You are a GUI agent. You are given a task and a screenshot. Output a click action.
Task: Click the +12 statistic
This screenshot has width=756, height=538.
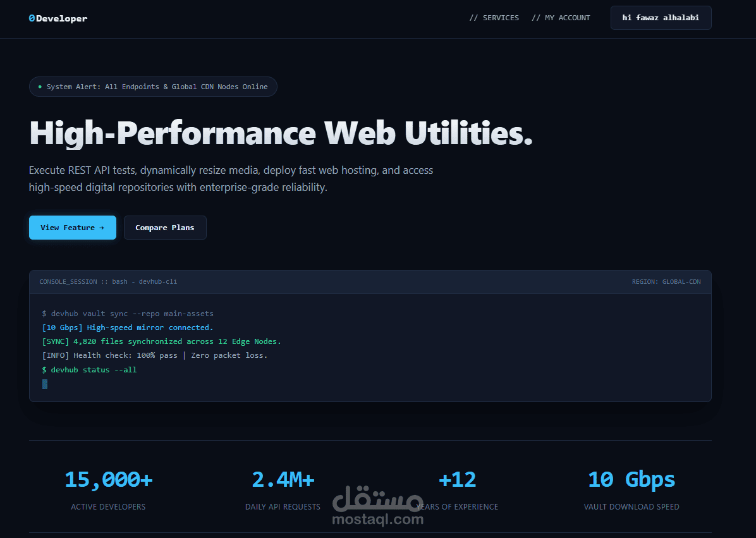pos(457,480)
